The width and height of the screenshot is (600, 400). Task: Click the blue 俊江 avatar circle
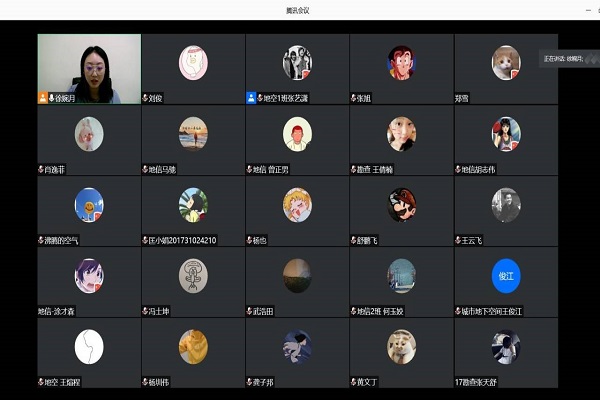pyautogui.click(x=506, y=275)
